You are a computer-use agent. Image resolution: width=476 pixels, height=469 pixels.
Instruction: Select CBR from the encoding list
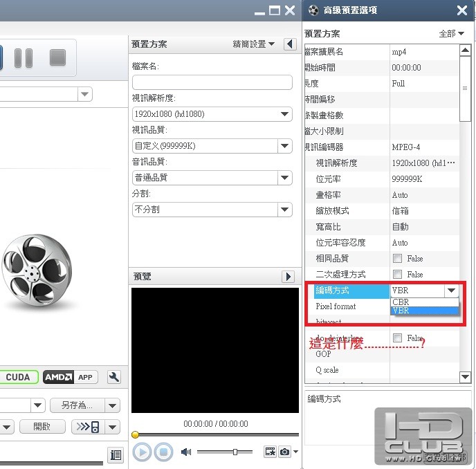[x=424, y=302]
